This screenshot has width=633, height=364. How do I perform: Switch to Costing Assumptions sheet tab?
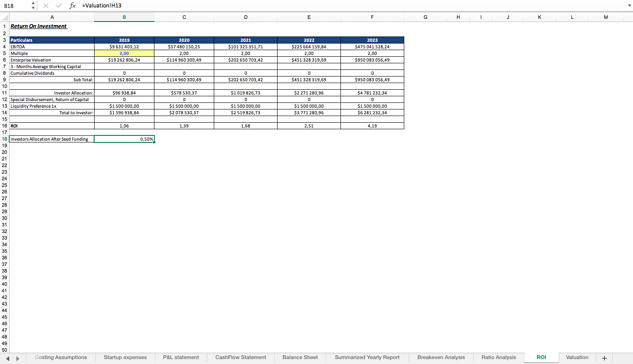[x=61, y=357]
